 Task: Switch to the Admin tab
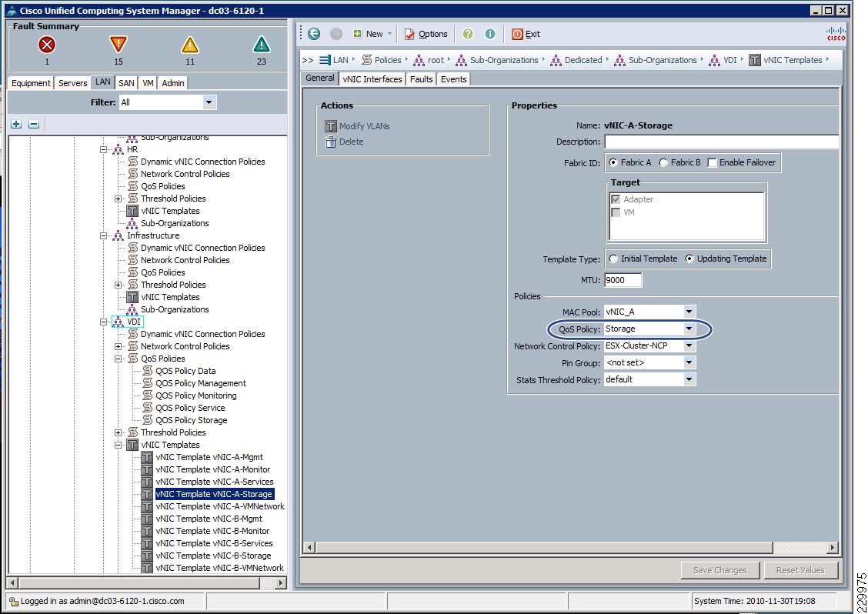(x=172, y=83)
